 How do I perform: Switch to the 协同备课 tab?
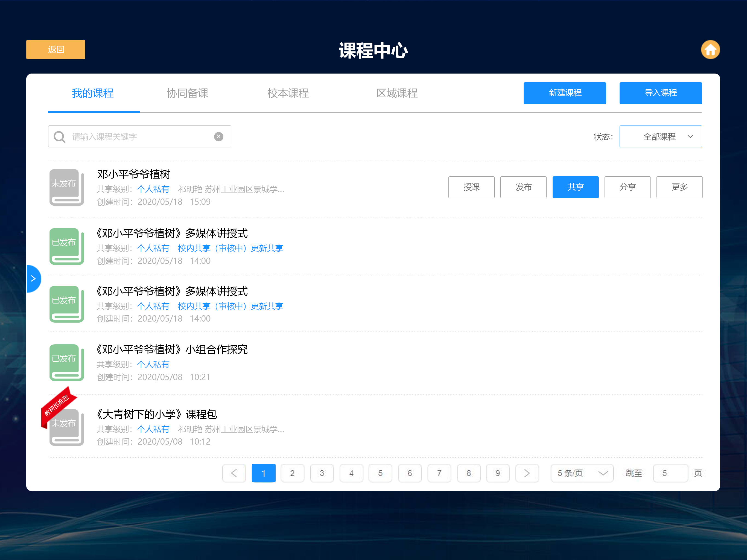click(x=187, y=93)
